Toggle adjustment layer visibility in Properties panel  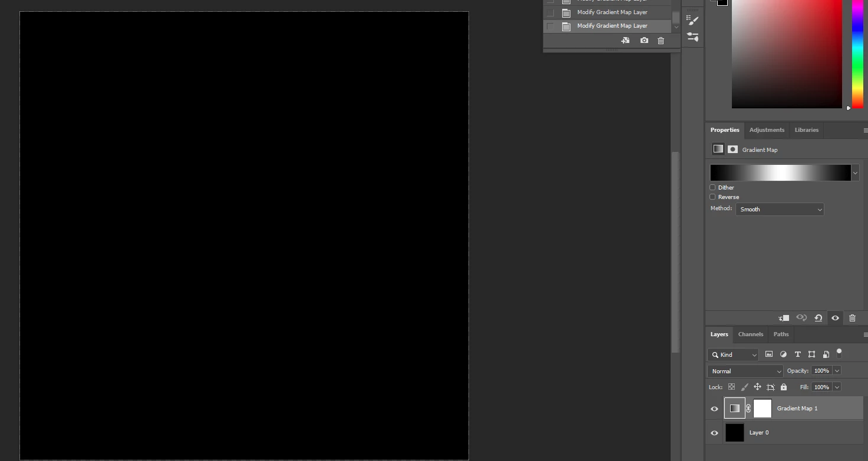[835, 318]
